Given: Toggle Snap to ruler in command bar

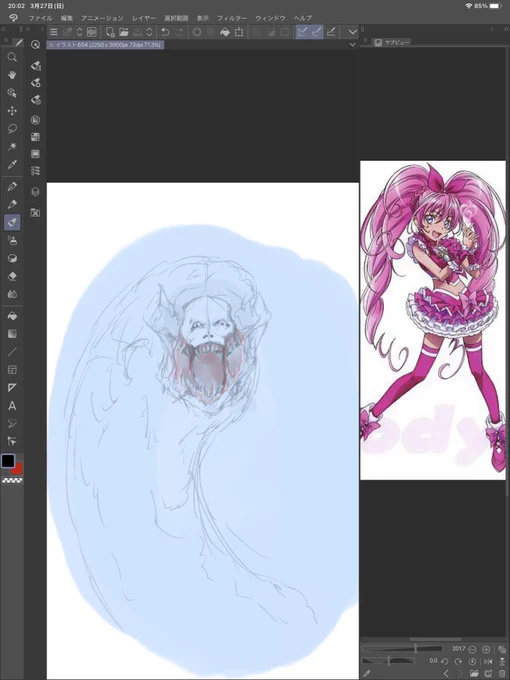Looking at the screenshot, I should [x=303, y=32].
